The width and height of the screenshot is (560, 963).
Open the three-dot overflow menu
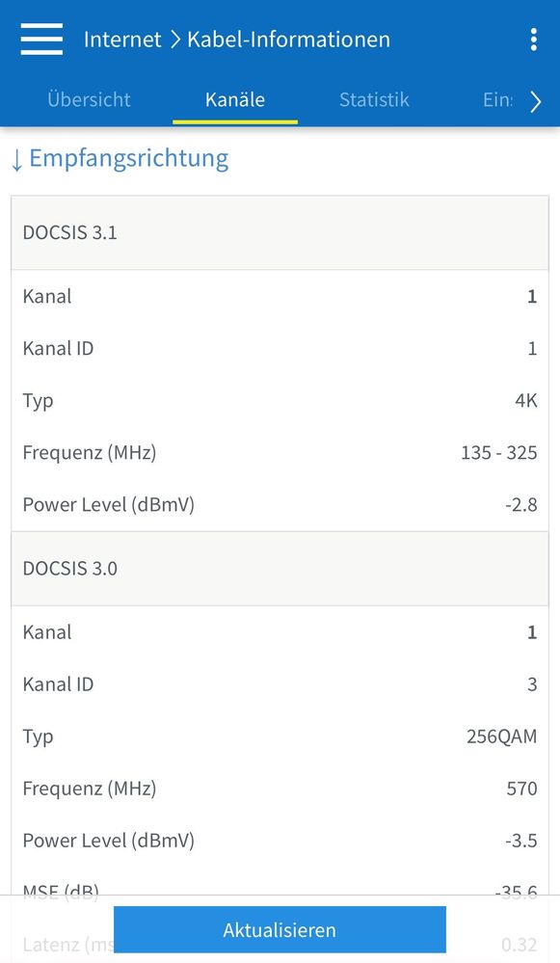533,39
